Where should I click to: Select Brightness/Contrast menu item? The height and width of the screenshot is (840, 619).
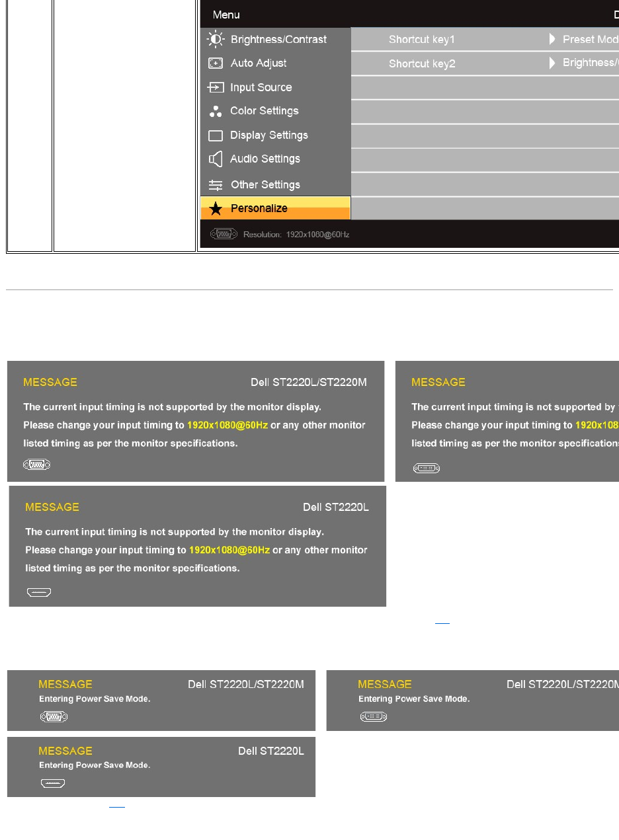point(275,40)
